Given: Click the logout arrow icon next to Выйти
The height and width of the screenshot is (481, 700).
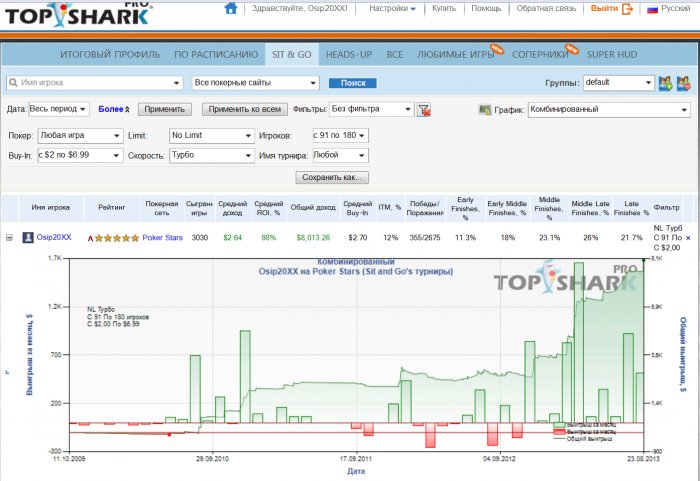Looking at the screenshot, I should click(627, 8).
